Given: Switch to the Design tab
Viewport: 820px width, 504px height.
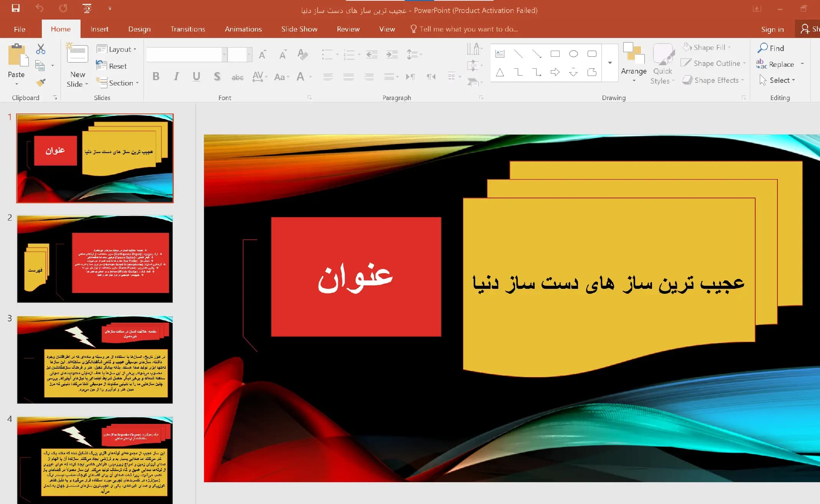Looking at the screenshot, I should tap(139, 29).
